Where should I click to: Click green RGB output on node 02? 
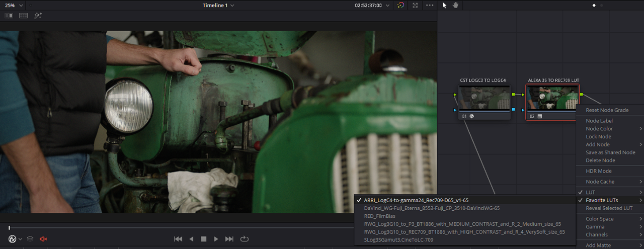tap(581, 94)
